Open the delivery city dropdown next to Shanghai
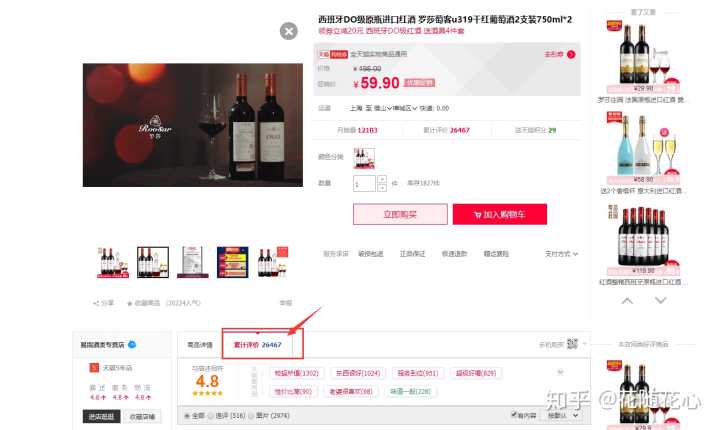Viewport: 720px width, 430px height. point(383,108)
